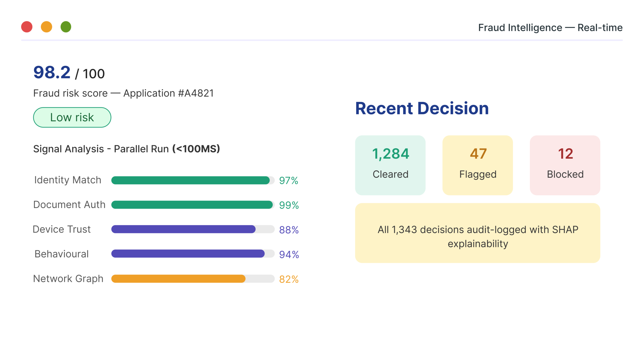The height and width of the screenshot is (361, 644).
Task: Click the Application #A4821 label
Action: pos(169,93)
